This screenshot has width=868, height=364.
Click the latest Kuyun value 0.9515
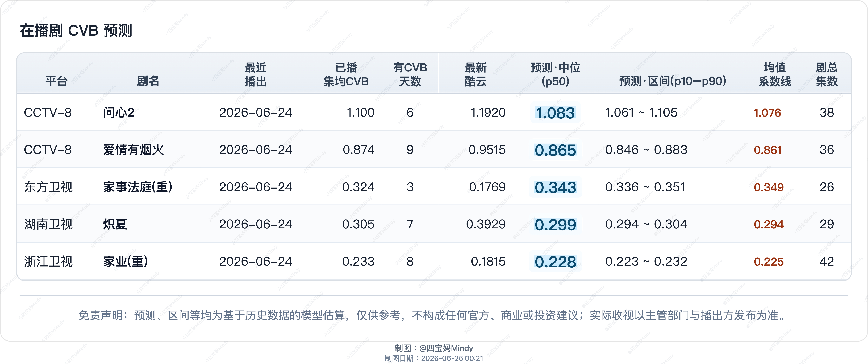coord(487,150)
